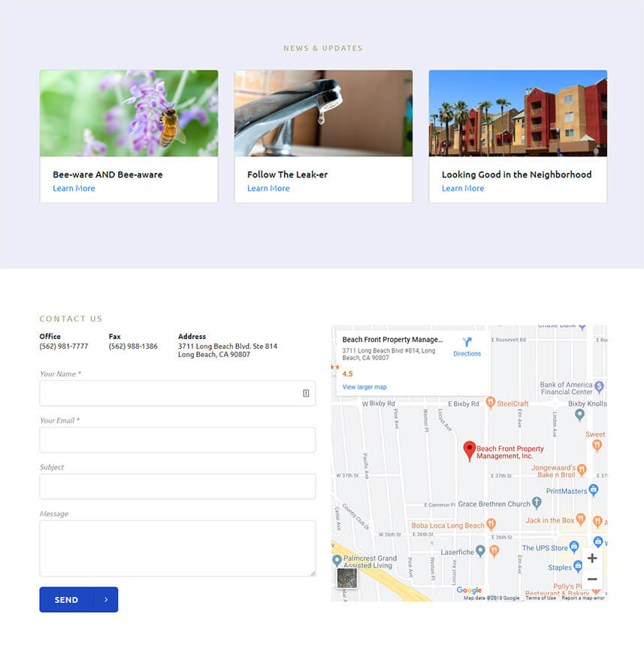
Task: Click the autofill icon in Your Name field
Action: [306, 393]
